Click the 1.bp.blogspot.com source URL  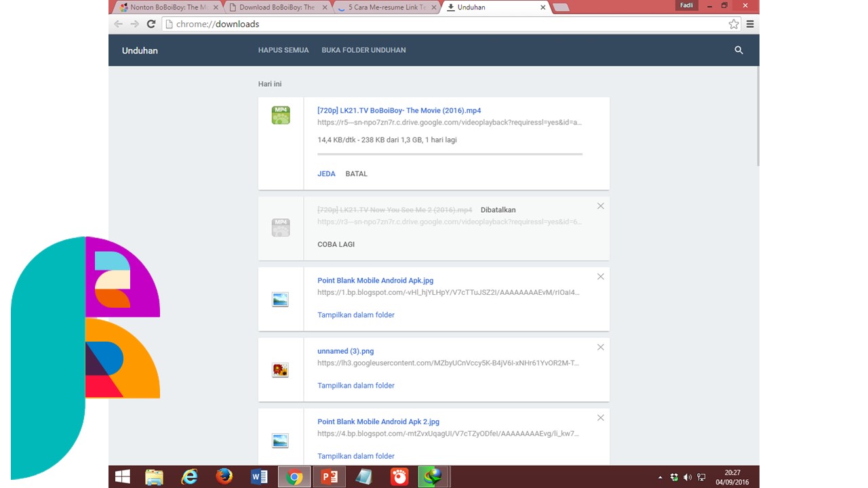coord(448,293)
